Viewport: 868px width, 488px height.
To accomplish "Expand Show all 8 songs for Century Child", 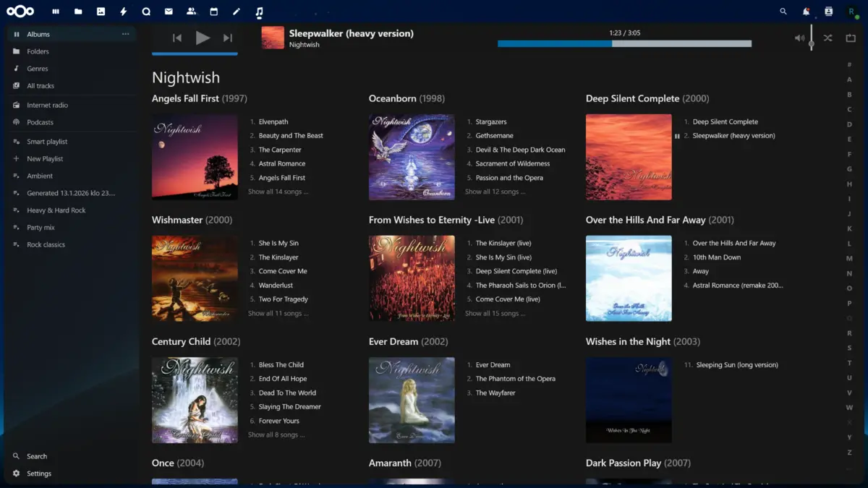I will tap(276, 435).
